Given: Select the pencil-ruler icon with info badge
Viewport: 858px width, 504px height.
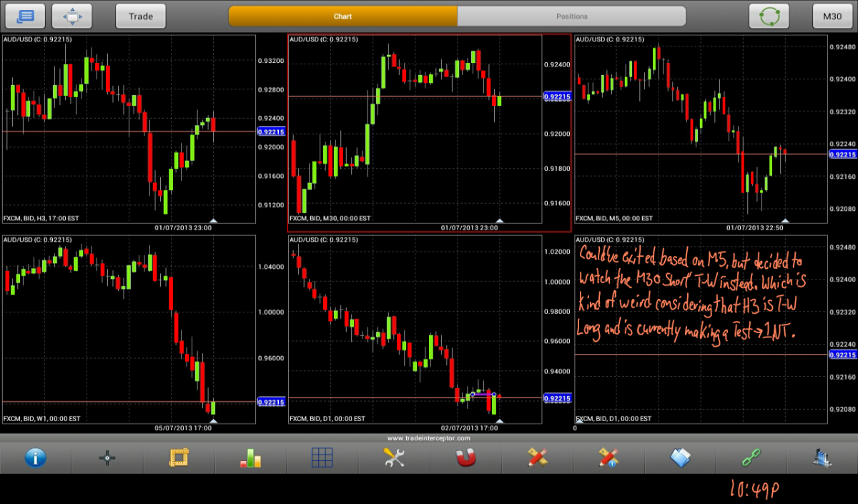Looking at the screenshot, I should point(608,458).
